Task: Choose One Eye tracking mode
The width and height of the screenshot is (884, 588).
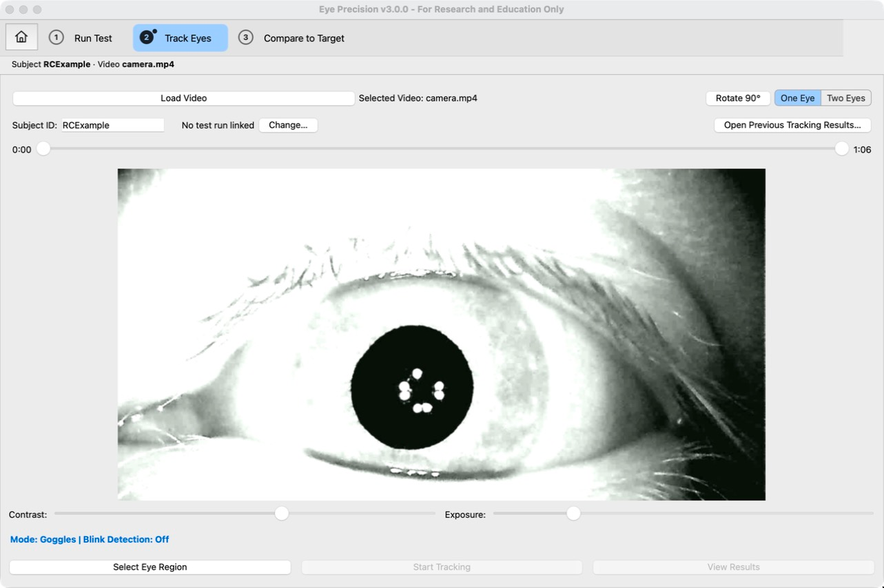Action: (x=798, y=98)
